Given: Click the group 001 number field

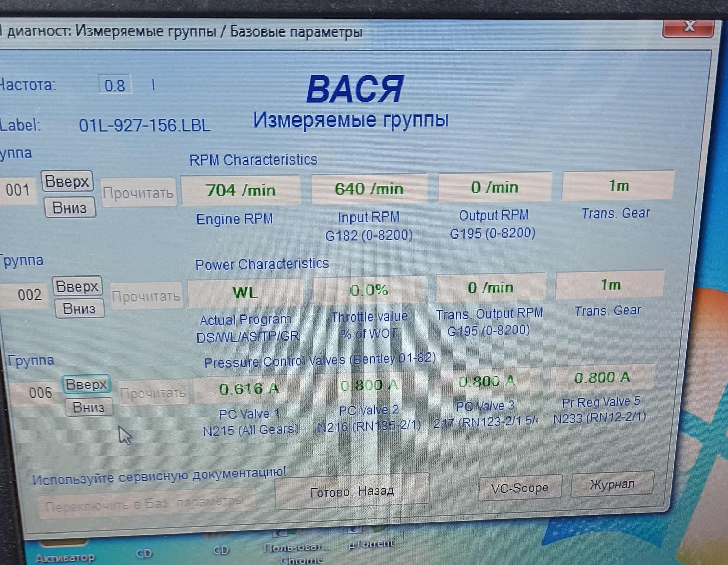Looking at the screenshot, I should click(18, 190).
